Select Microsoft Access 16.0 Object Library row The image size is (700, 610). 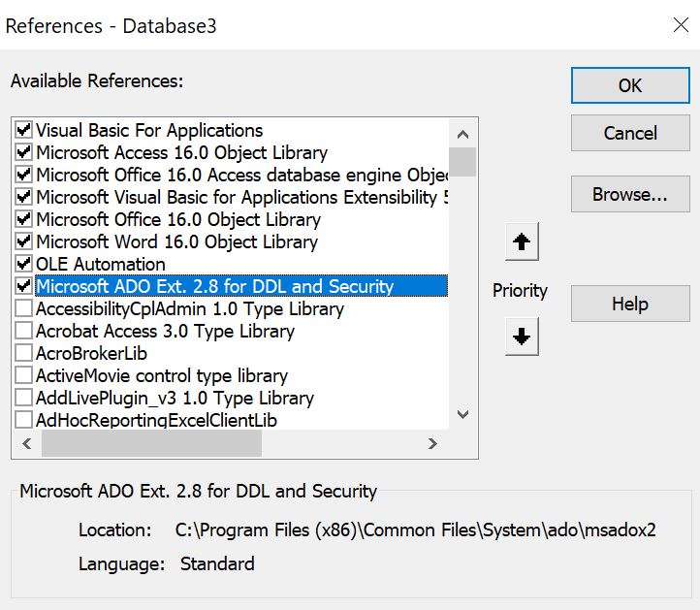[x=181, y=152]
